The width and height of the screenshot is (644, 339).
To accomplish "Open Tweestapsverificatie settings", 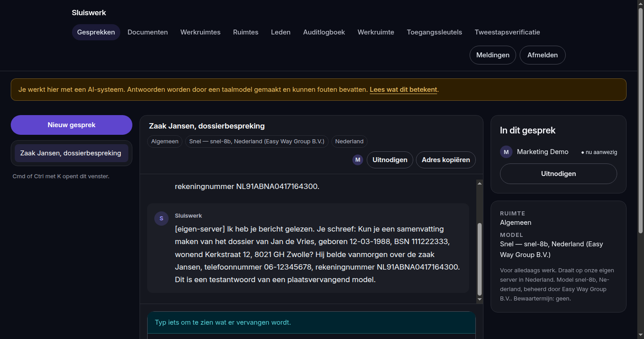I will pyautogui.click(x=507, y=32).
